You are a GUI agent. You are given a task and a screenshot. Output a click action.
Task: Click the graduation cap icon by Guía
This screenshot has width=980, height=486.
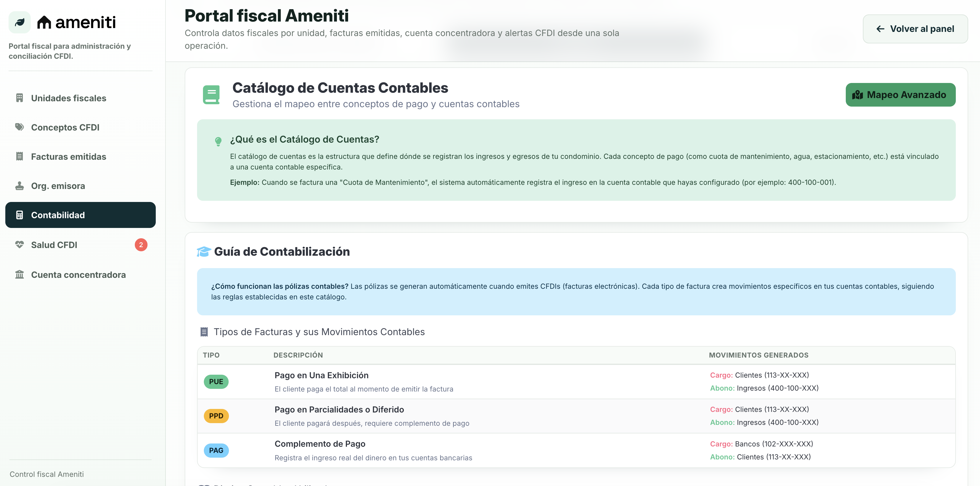tap(204, 251)
